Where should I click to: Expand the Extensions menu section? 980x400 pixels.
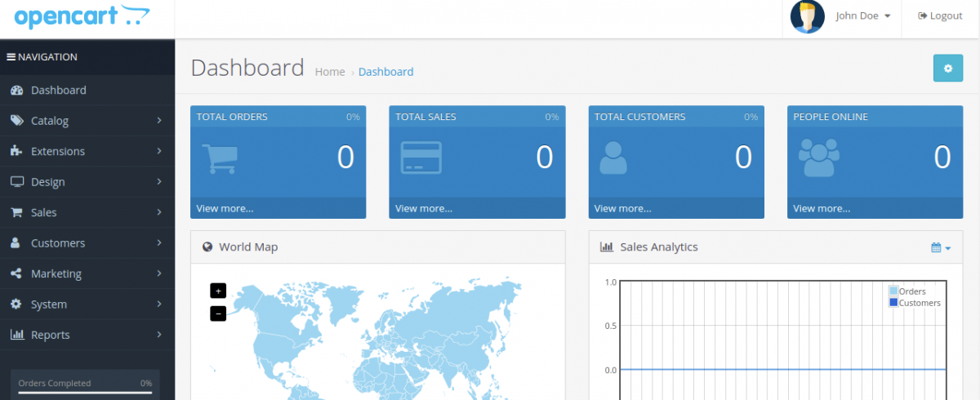[87, 151]
